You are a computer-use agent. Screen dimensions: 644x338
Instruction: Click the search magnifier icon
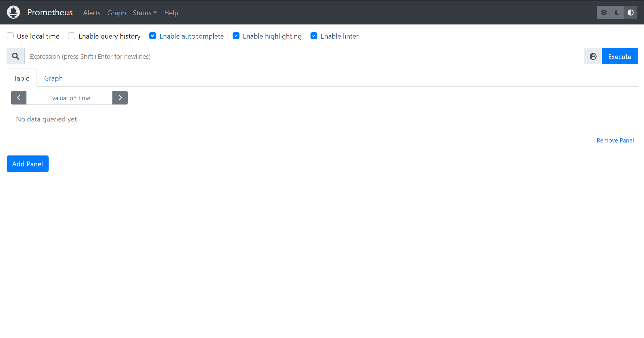point(16,56)
